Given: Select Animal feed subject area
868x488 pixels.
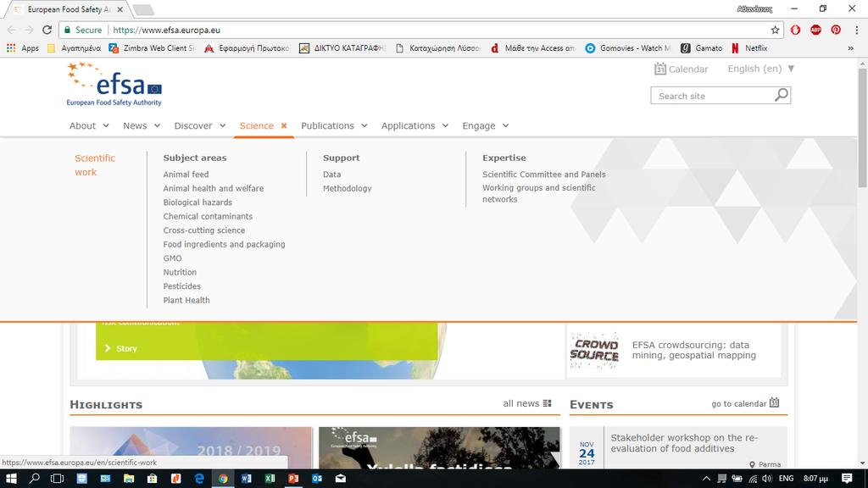Looking at the screenshot, I should (186, 175).
